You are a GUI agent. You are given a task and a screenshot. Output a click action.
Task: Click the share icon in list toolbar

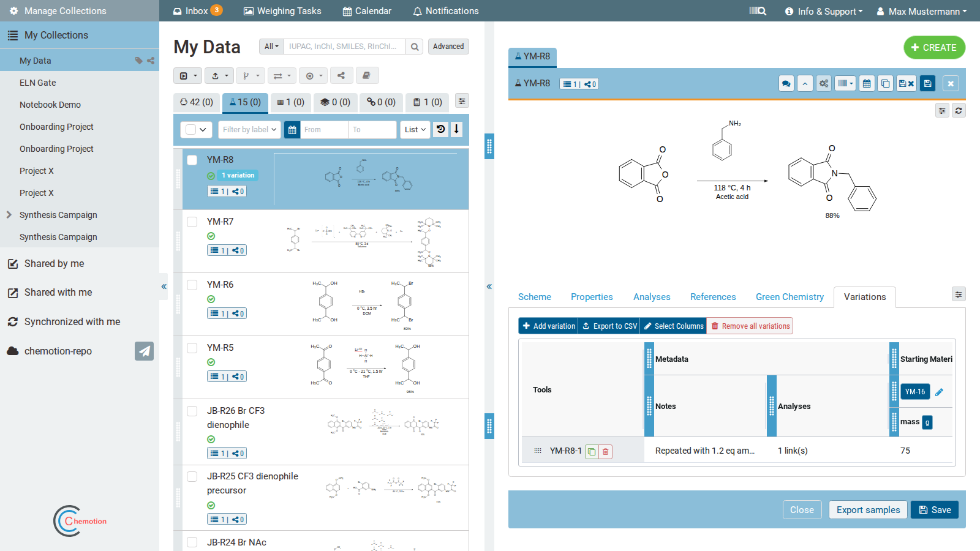click(x=341, y=76)
